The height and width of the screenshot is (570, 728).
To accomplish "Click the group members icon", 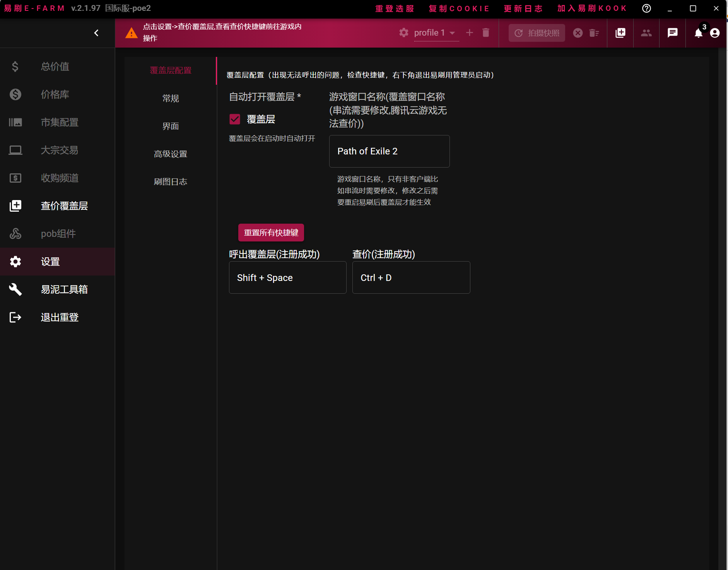I will tap(646, 33).
